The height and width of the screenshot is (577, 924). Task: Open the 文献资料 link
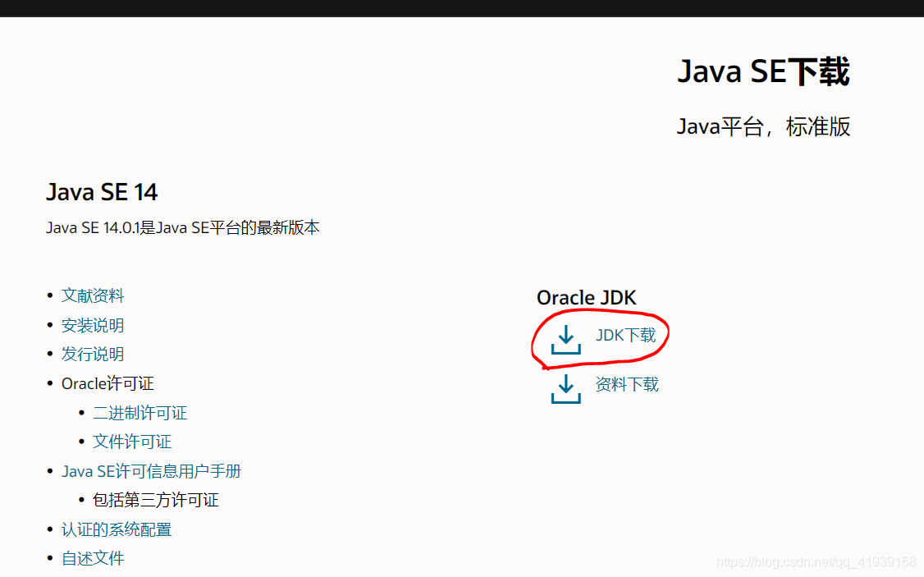[x=93, y=295]
